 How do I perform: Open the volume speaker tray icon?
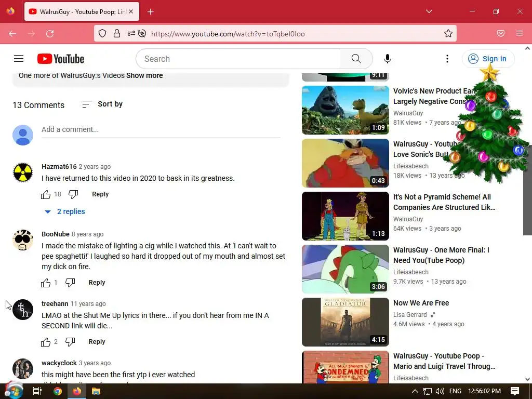pyautogui.click(x=440, y=391)
